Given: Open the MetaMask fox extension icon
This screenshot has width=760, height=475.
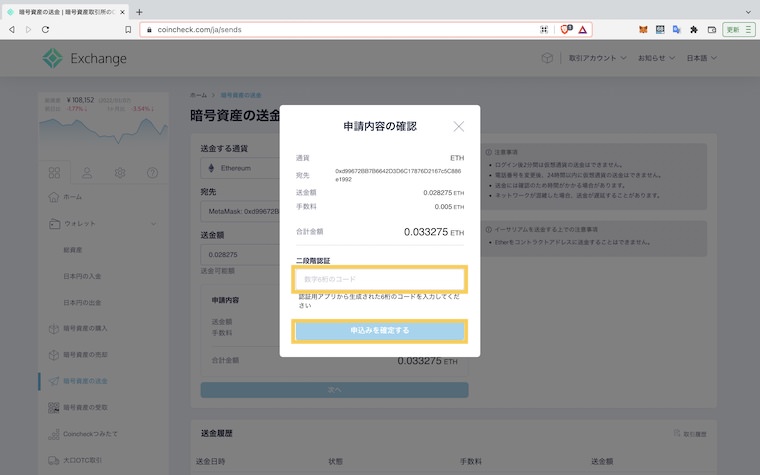Looking at the screenshot, I should click(643, 30).
